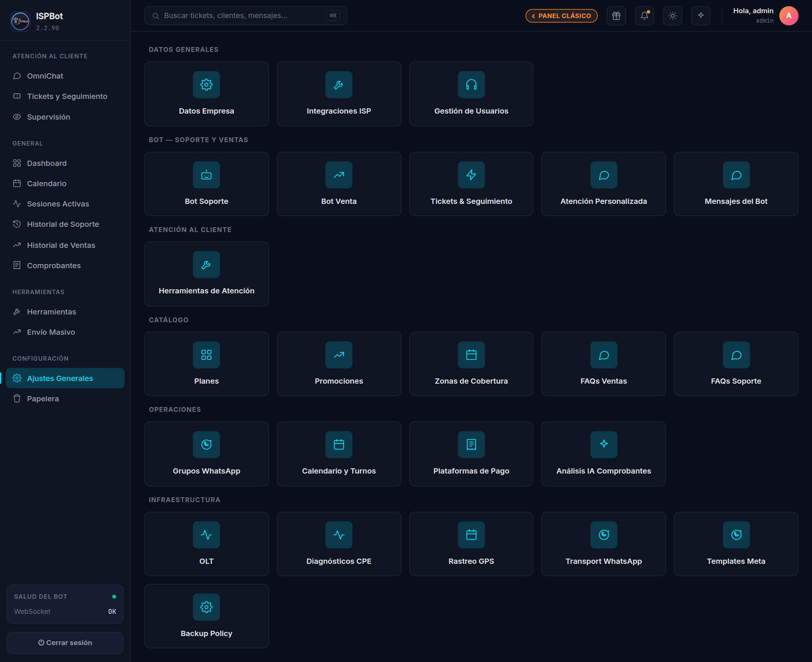Open FAQs Ventas chat icon
This screenshot has height=662, width=812.
(604, 355)
